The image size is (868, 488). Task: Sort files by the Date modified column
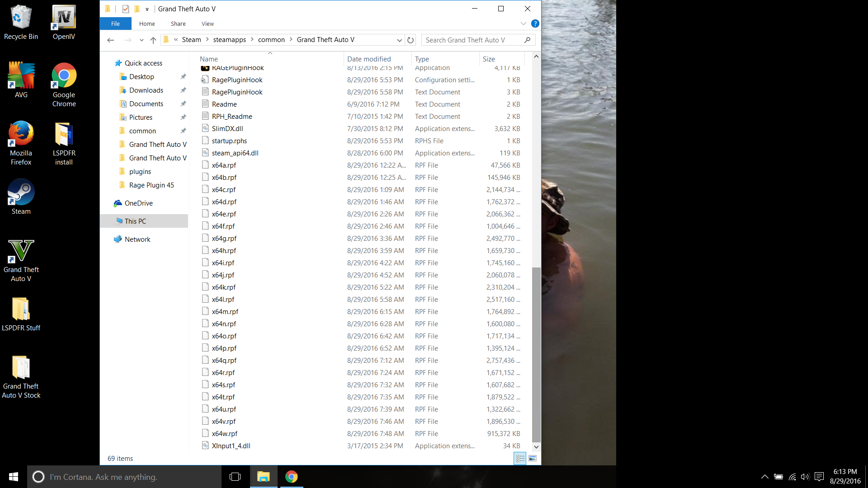pos(369,59)
